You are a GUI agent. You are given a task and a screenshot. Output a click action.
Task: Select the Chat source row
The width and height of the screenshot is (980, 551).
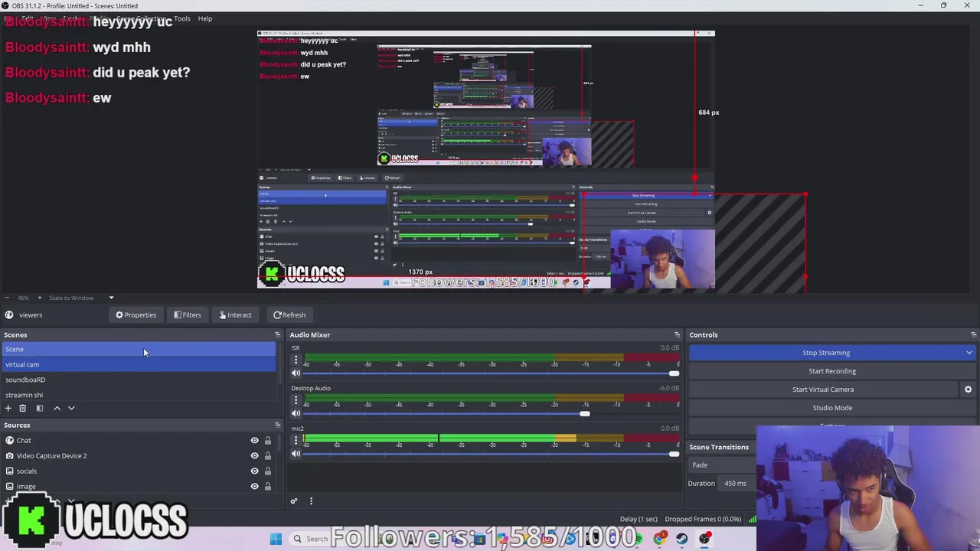click(x=139, y=441)
